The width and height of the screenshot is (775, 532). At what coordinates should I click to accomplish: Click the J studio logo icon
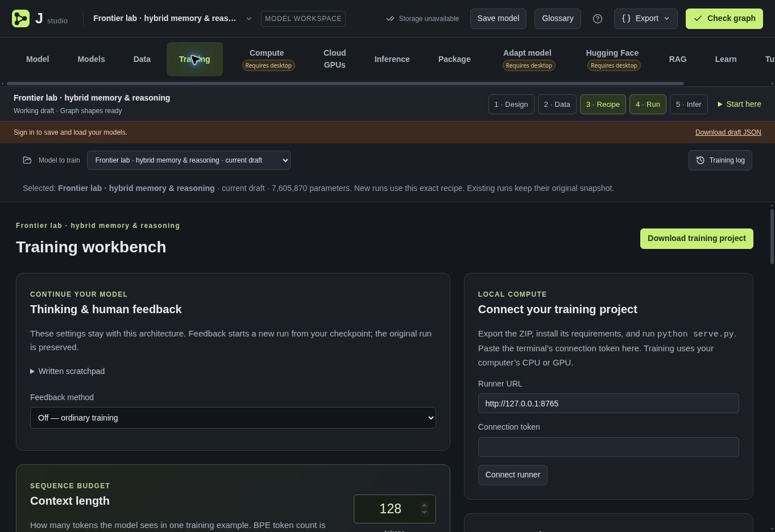click(x=20, y=19)
